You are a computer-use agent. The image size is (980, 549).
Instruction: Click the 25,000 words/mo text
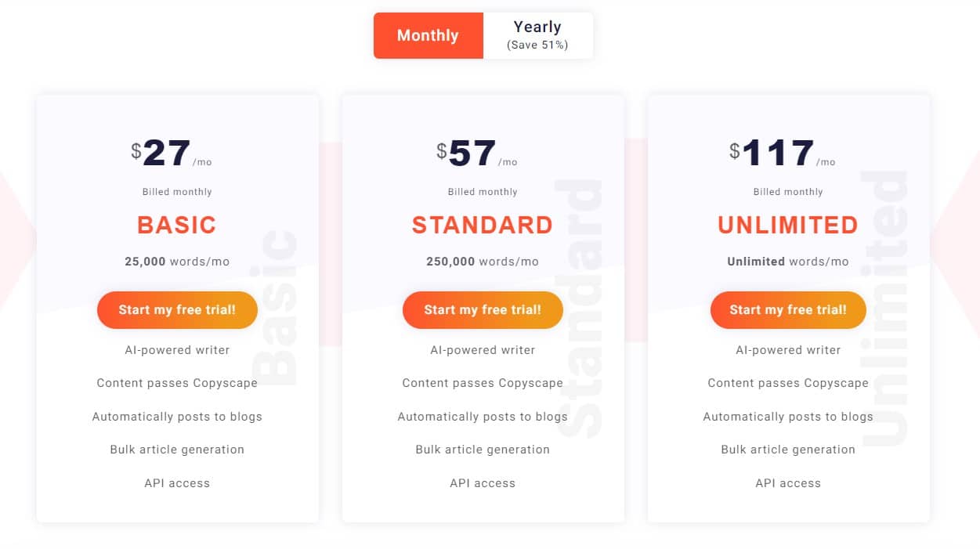177,262
